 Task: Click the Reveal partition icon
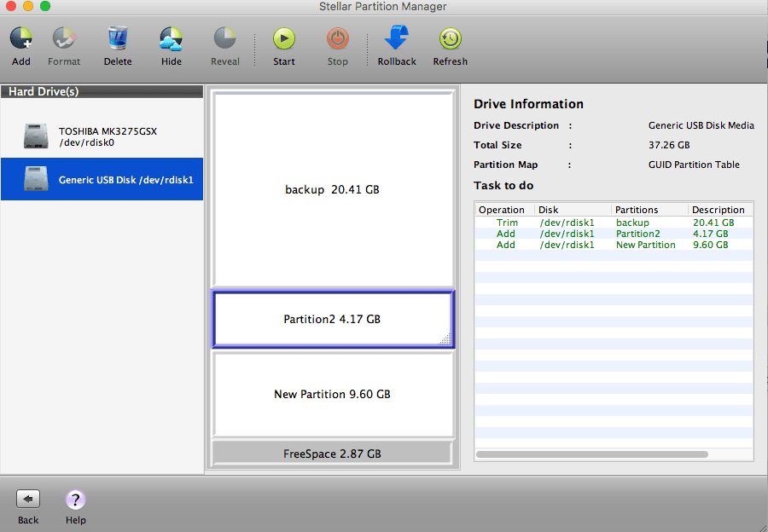[224, 38]
